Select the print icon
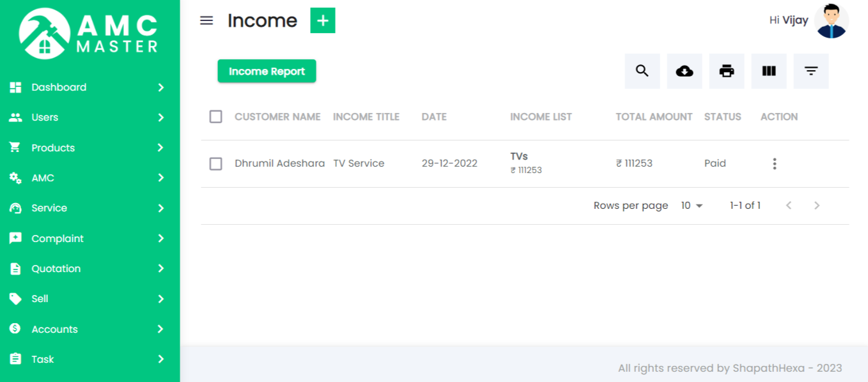Image resolution: width=868 pixels, height=382 pixels. coord(727,71)
